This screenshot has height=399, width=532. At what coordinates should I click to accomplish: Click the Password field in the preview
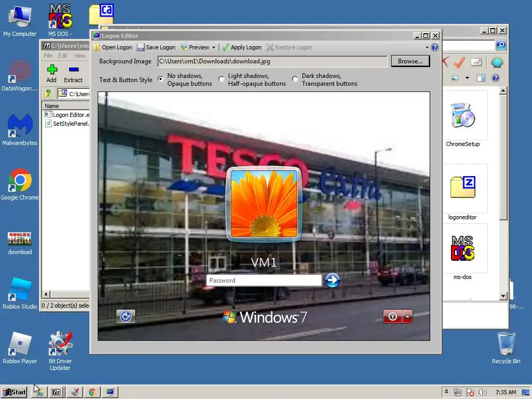[264, 280]
